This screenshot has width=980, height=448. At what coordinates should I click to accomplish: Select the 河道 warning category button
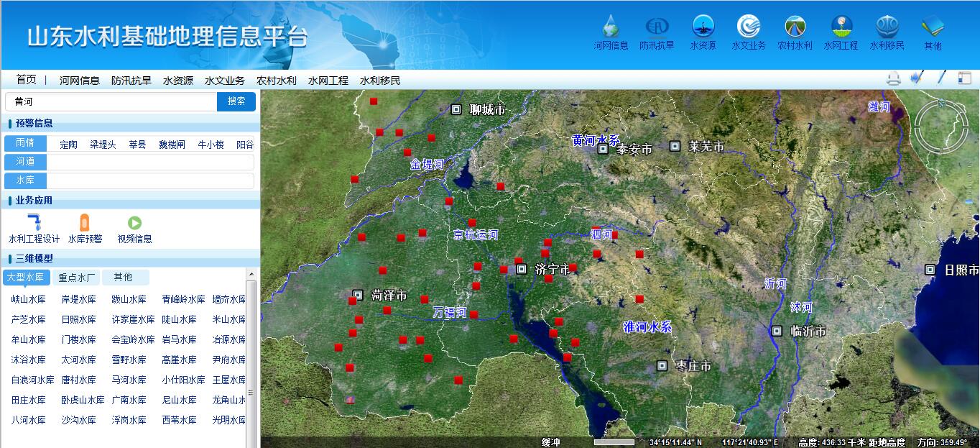pos(25,162)
